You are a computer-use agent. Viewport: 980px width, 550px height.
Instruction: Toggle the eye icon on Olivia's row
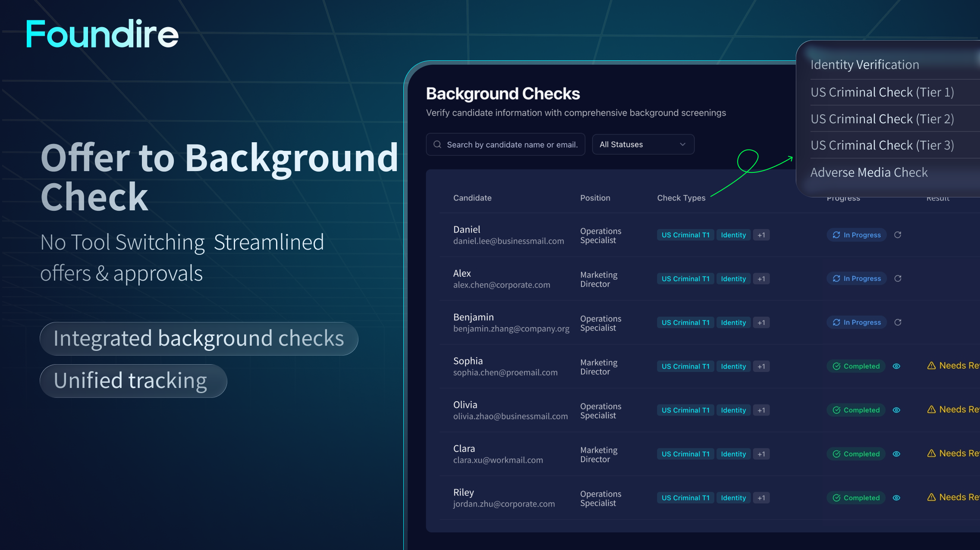897,410
